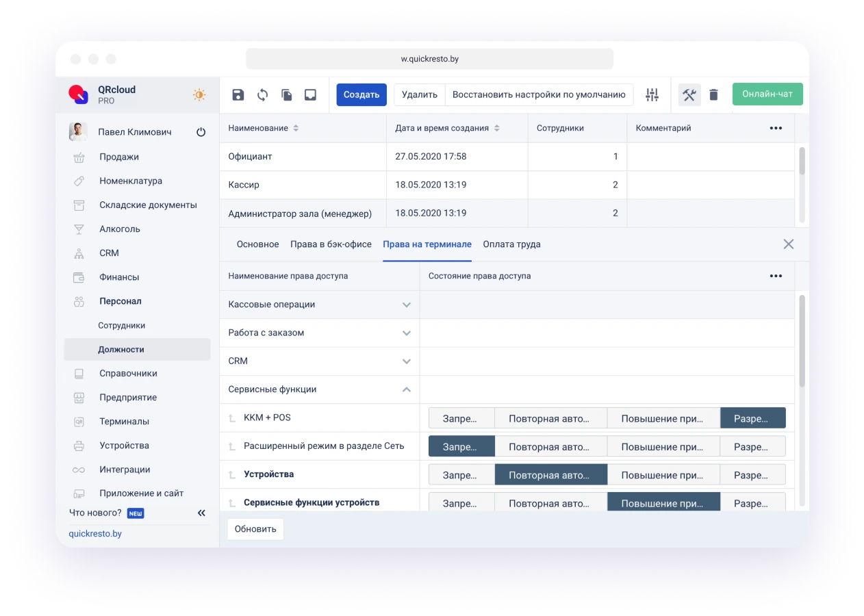The image size is (864, 616).
Task: Expand the Работа с заказом section
Action: point(406,333)
